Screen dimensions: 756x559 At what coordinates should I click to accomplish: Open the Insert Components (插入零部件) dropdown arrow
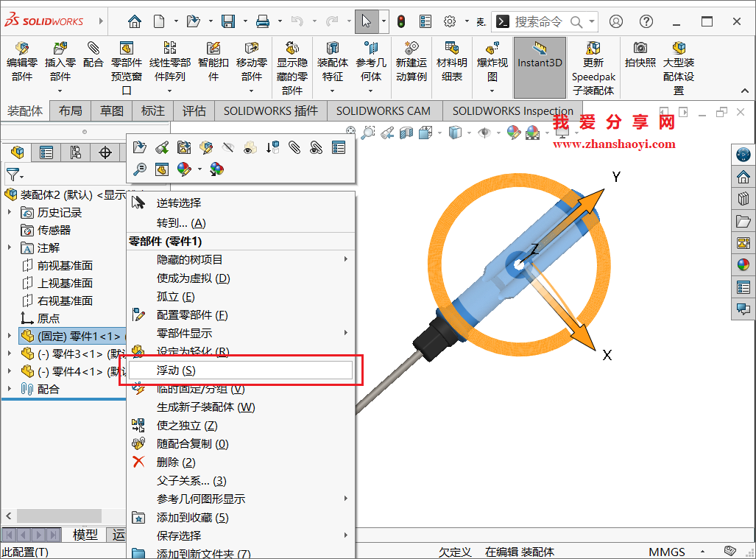[x=60, y=91]
